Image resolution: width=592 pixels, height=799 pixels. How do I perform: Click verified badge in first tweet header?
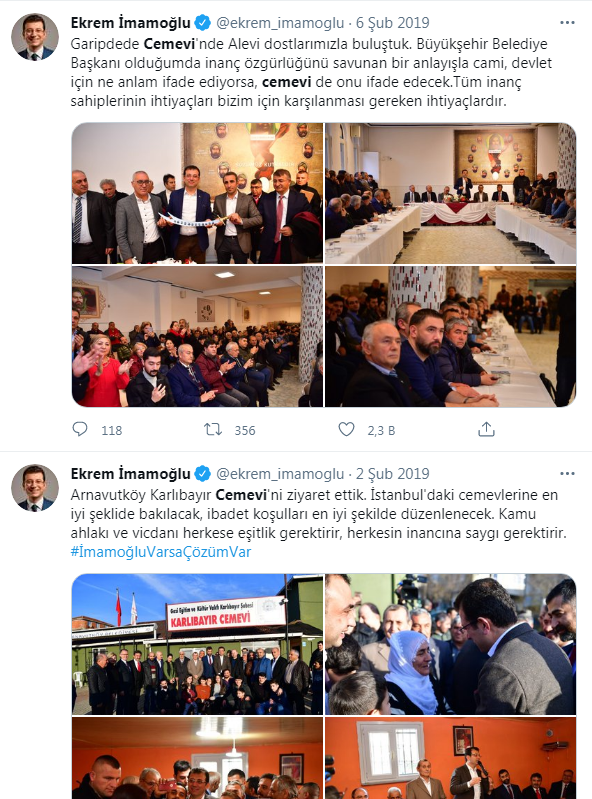pos(203,23)
